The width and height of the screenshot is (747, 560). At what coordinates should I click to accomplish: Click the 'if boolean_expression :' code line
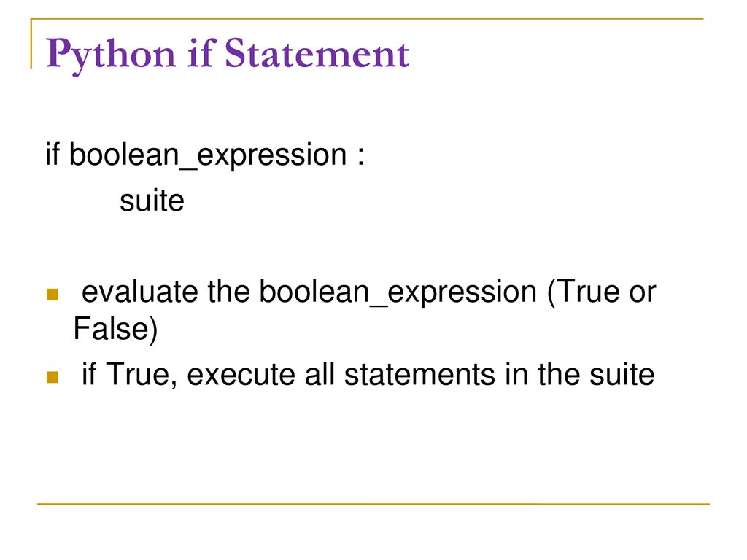[205, 155]
